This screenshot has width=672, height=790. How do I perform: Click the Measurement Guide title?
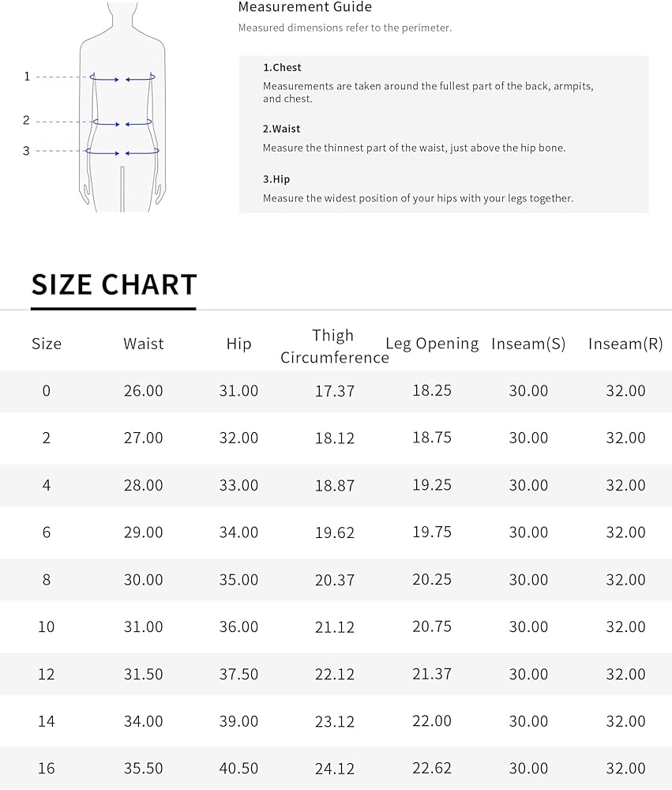[305, 8]
